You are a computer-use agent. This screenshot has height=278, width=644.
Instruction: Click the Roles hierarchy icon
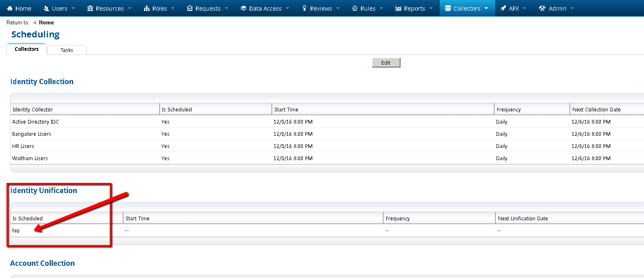[147, 9]
